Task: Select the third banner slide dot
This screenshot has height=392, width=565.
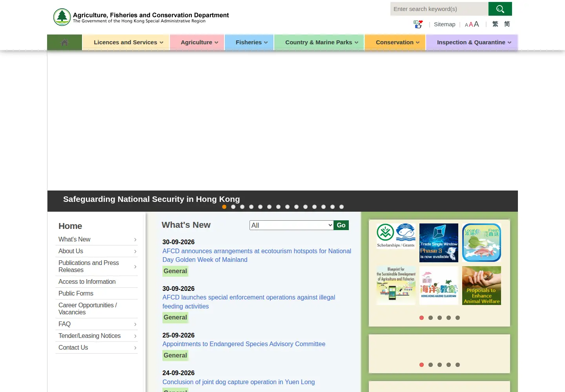Action: click(x=242, y=207)
